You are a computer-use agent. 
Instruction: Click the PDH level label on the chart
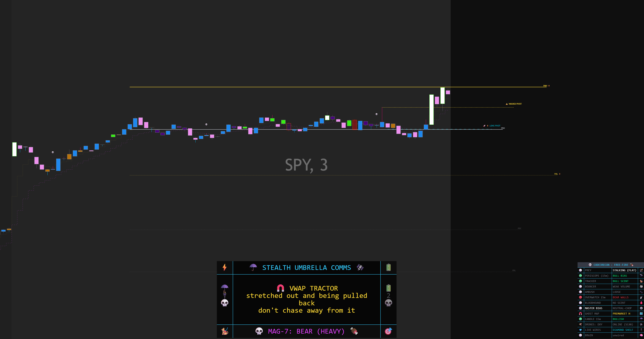(503, 128)
